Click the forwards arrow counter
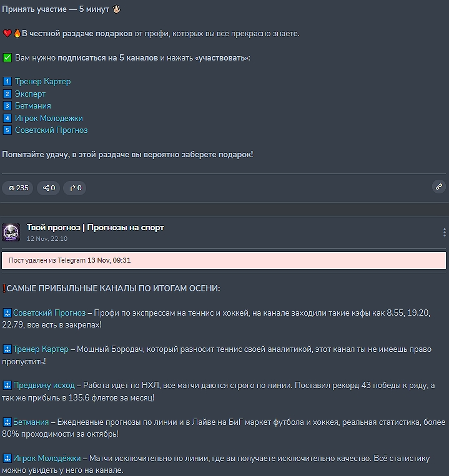 [x=75, y=188]
